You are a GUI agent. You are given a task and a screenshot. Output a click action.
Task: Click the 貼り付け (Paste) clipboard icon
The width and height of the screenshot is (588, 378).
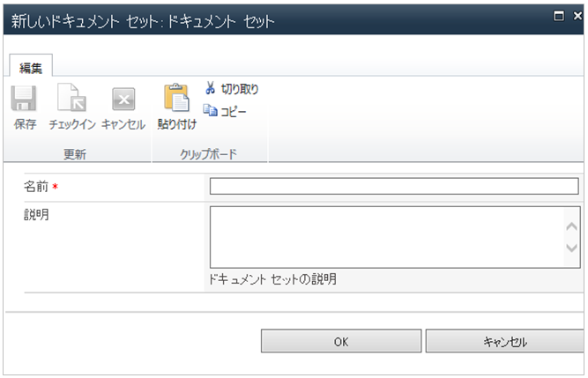[176, 99]
